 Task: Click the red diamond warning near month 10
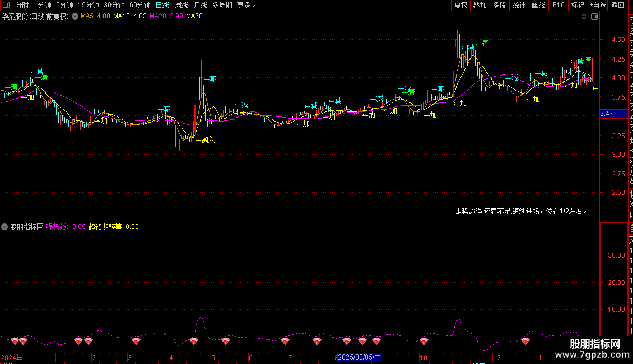[x=424, y=342]
